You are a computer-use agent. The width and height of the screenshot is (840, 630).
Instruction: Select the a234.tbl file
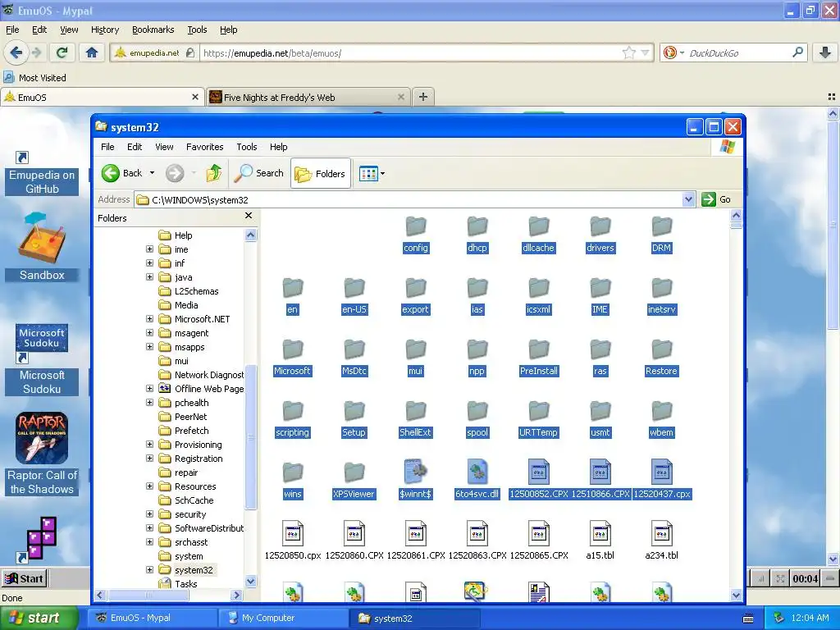pyautogui.click(x=662, y=541)
